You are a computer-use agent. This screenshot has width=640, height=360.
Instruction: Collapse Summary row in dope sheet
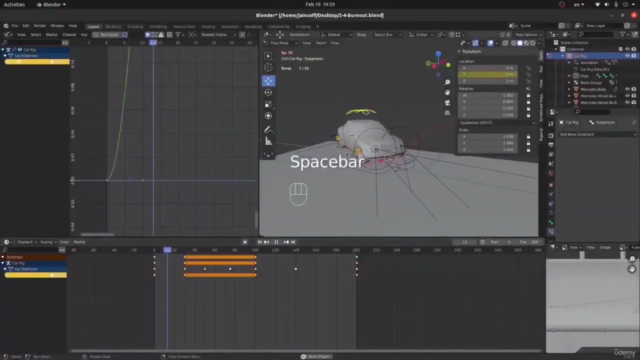point(3,257)
